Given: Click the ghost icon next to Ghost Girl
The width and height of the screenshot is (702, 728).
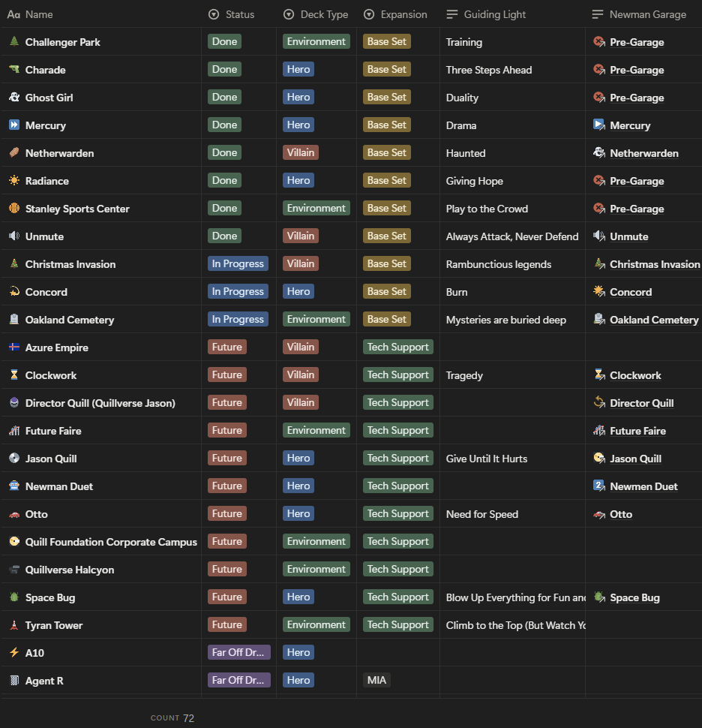Looking at the screenshot, I should point(13,98).
